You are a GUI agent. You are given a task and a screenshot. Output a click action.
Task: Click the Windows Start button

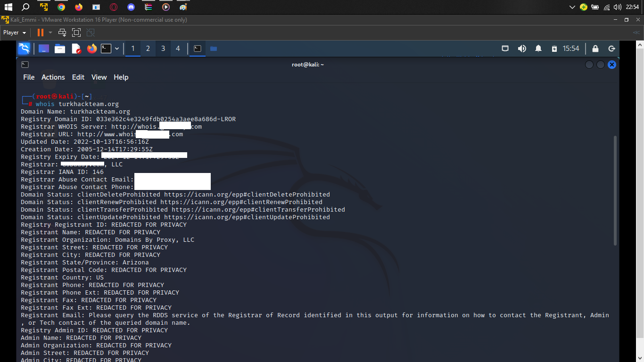[8, 7]
